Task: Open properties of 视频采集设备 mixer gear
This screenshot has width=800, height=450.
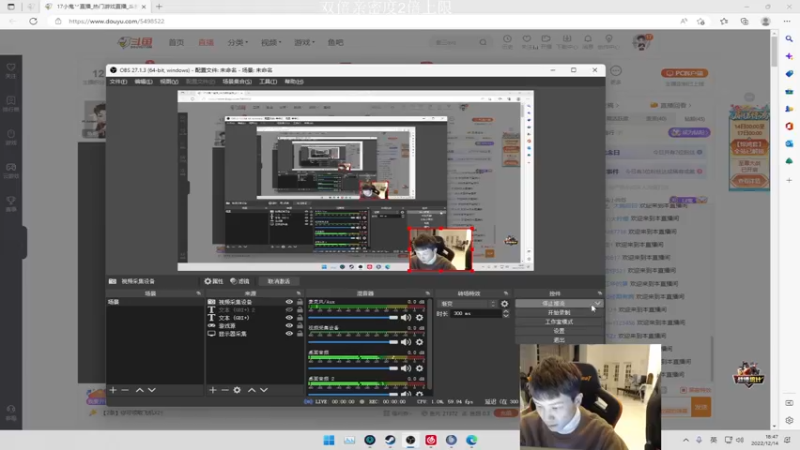Action: [419, 342]
